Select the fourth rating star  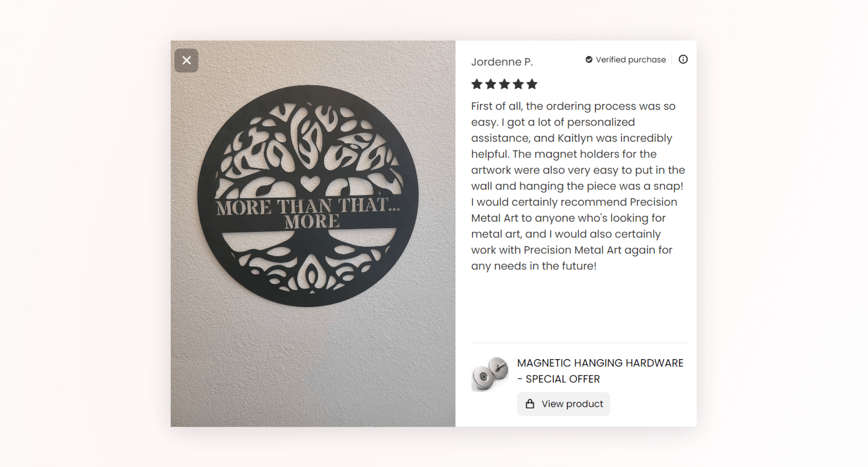[x=518, y=84]
